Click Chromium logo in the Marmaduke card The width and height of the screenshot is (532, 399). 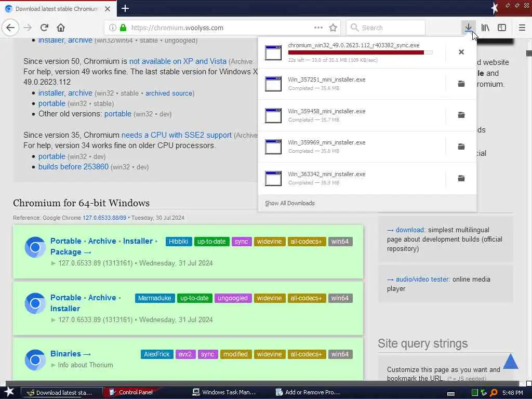[35, 303]
